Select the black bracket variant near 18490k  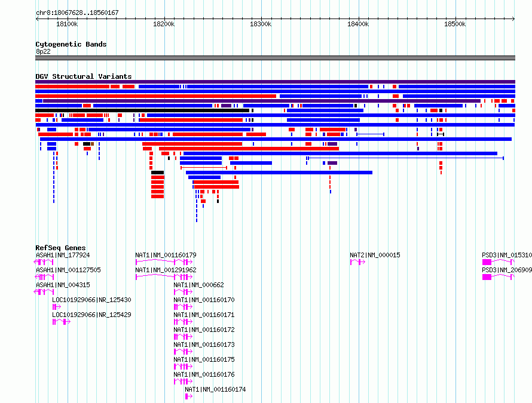[441, 134]
